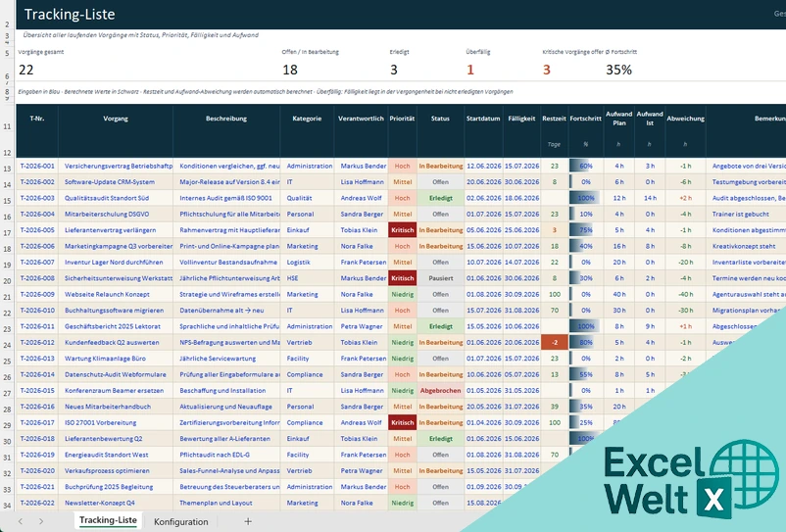
Task: Select the Restzeit column header
Action: pyautogui.click(x=554, y=119)
